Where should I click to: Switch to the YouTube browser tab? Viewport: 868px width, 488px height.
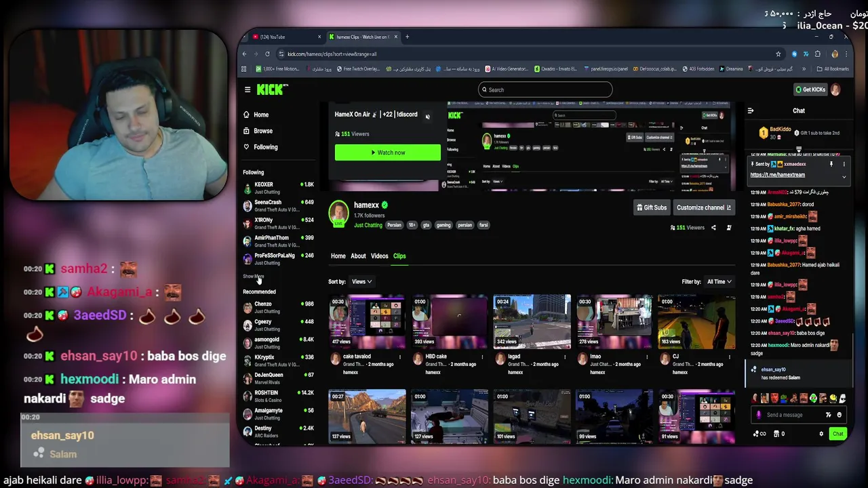point(285,37)
